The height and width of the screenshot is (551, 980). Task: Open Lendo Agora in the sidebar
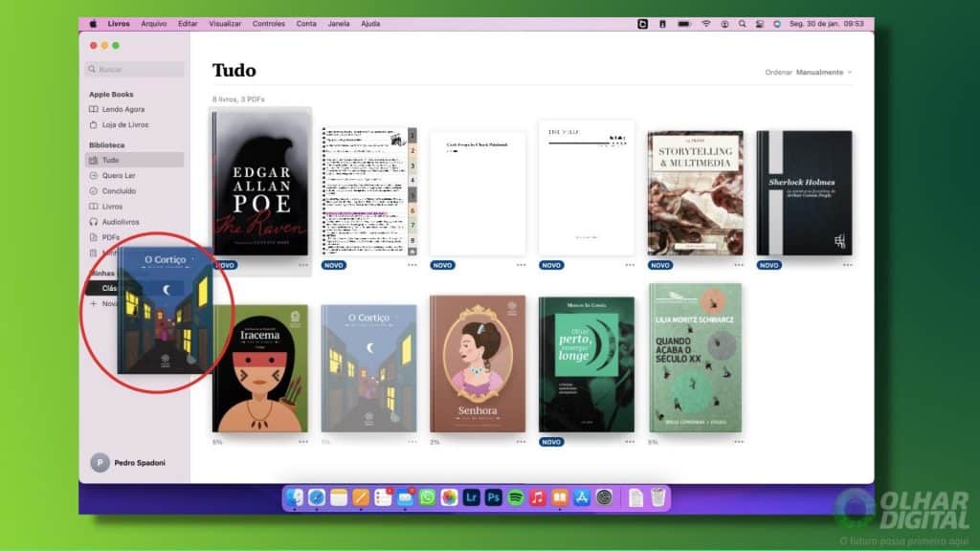click(x=122, y=109)
